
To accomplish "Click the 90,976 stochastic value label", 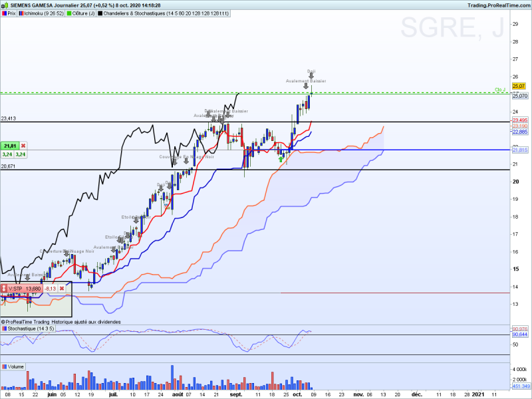I will click(520, 329).
